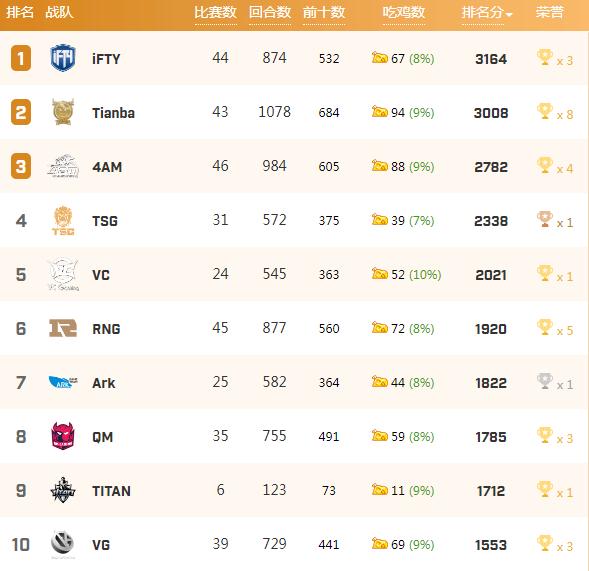Open the RNG team logo
Image resolution: width=589 pixels, height=571 pixels.
click(x=63, y=328)
